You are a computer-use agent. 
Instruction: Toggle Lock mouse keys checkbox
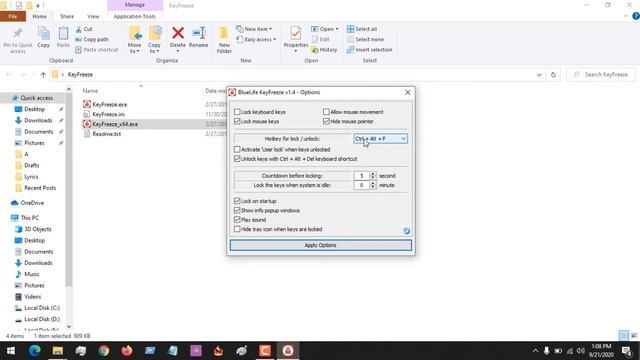(237, 122)
